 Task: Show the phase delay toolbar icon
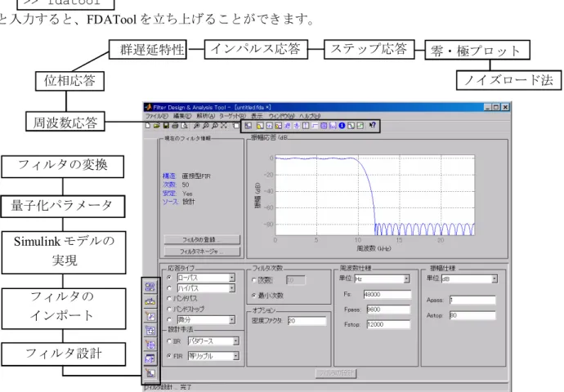tap(297, 126)
